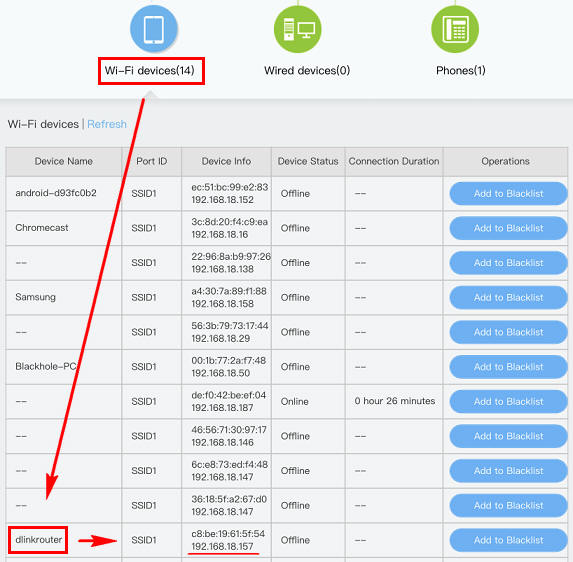Blacklist device with IP 192.168.18.146
Screen dimensions: 573x562
click(508, 436)
